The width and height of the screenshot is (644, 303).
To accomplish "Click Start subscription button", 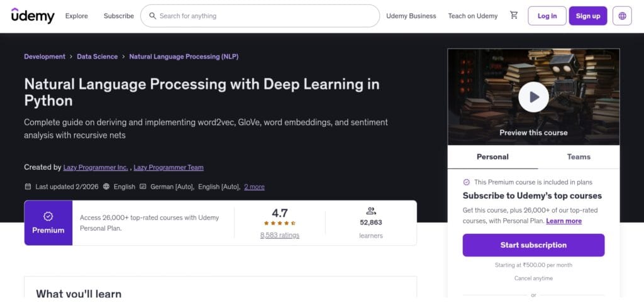I will (x=533, y=245).
